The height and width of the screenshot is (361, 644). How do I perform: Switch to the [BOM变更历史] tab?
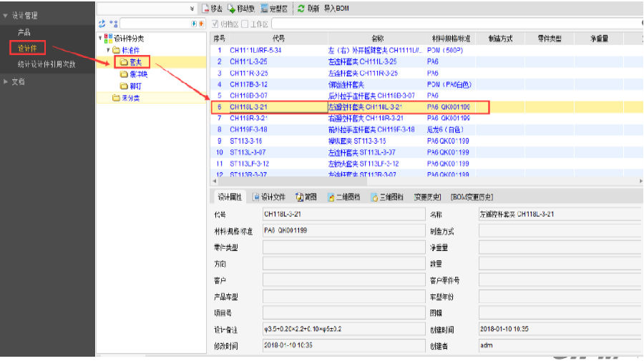click(x=472, y=197)
